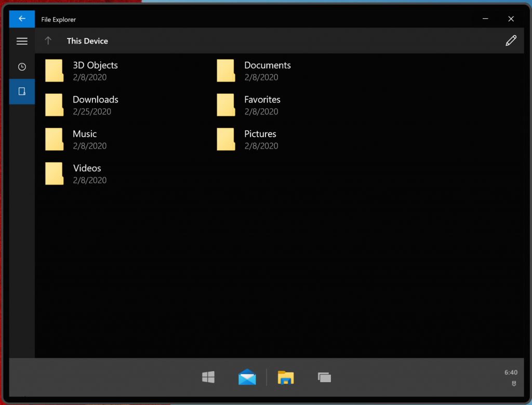Click This Device path label
This screenshot has width=532, height=405.
(87, 41)
